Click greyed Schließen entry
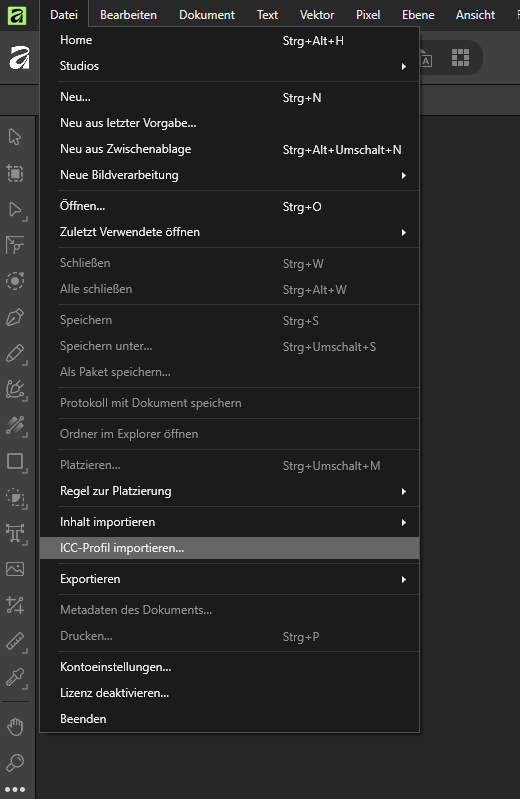The height and width of the screenshot is (799, 520). click(x=229, y=263)
